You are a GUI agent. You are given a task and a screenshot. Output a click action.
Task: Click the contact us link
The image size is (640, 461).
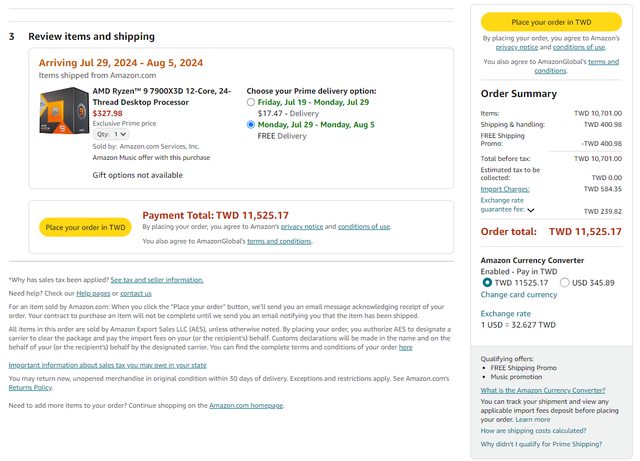pos(136,293)
